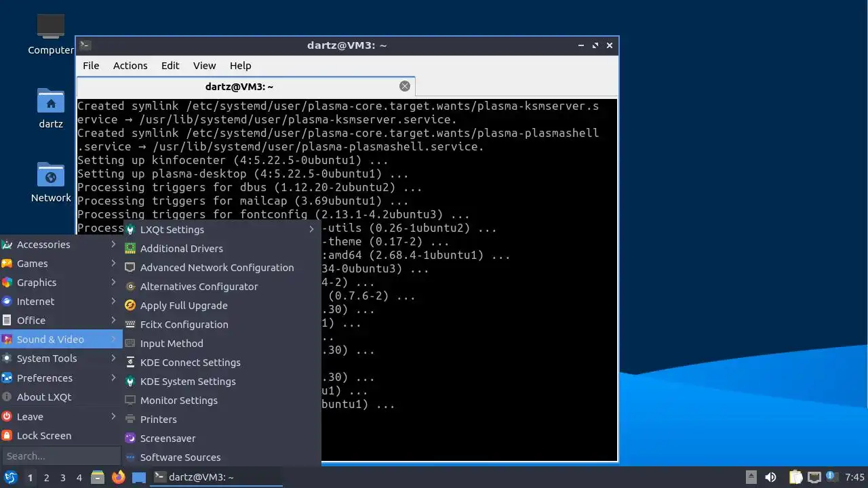
Task: Open removable media tray icon
Action: [751, 477]
